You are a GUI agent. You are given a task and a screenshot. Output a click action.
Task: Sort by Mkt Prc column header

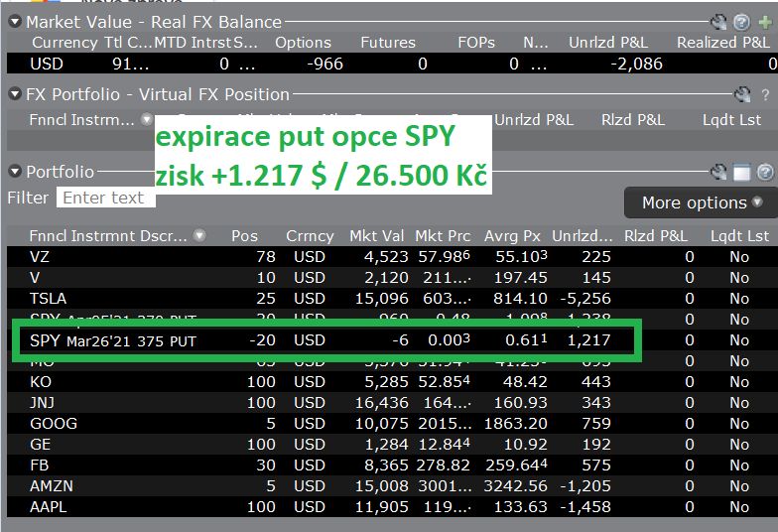[443, 236]
